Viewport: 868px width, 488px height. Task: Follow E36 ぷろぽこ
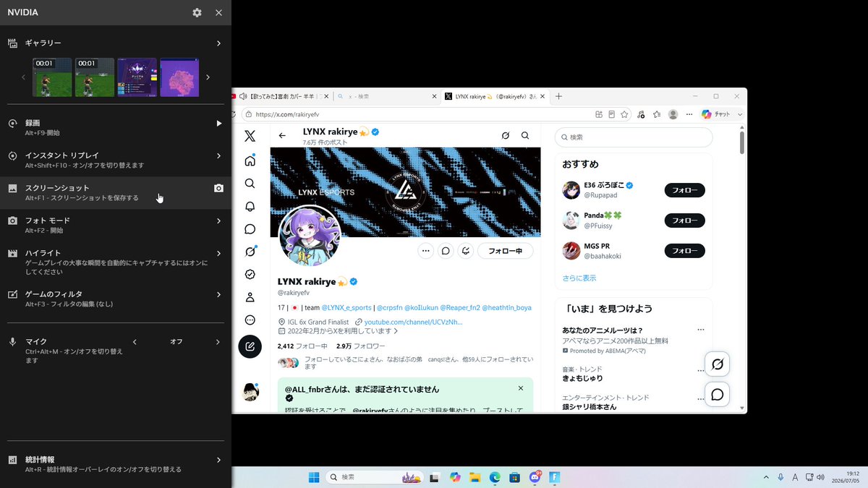click(x=684, y=190)
